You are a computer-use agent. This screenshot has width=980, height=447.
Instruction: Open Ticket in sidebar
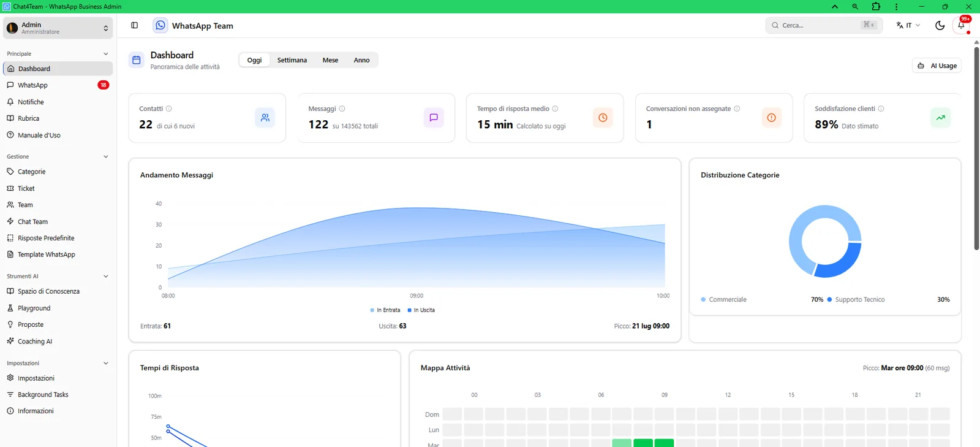[58, 188]
